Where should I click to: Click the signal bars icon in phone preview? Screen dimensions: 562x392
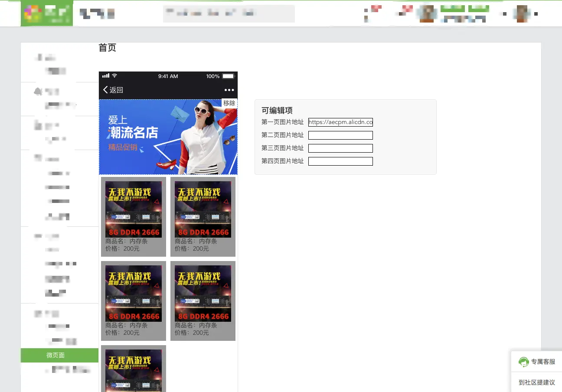pos(106,76)
